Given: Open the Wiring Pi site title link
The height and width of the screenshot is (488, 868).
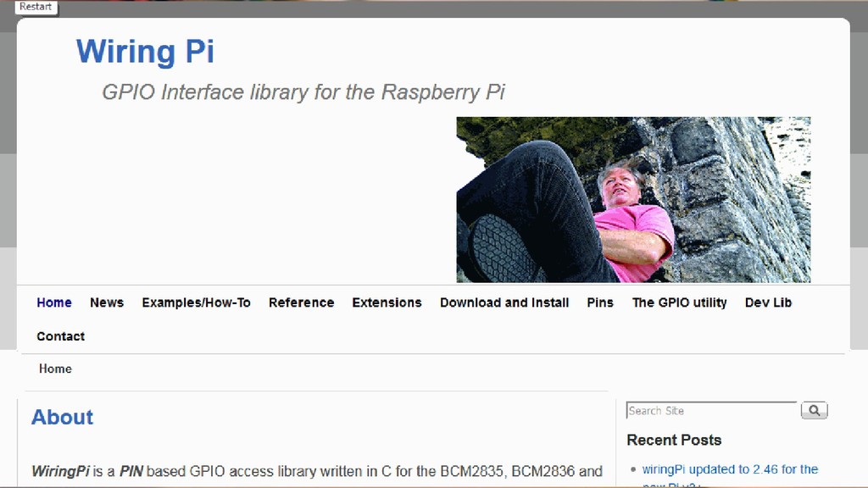Looking at the screenshot, I should coord(145,52).
